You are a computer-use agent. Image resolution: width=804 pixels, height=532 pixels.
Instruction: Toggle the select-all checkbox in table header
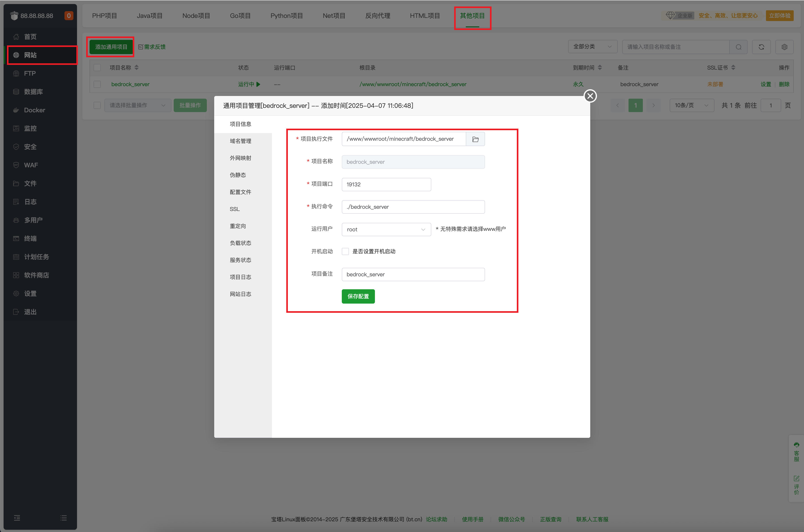click(x=97, y=68)
